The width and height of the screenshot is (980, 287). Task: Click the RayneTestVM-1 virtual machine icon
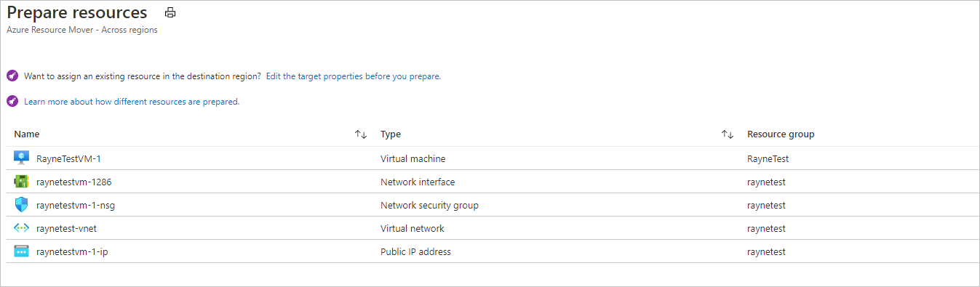coord(21,158)
